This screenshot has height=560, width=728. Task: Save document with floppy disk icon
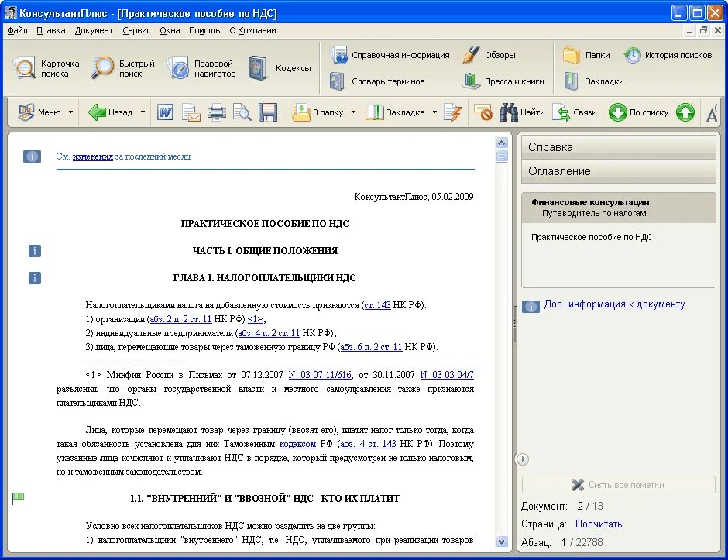point(268,112)
